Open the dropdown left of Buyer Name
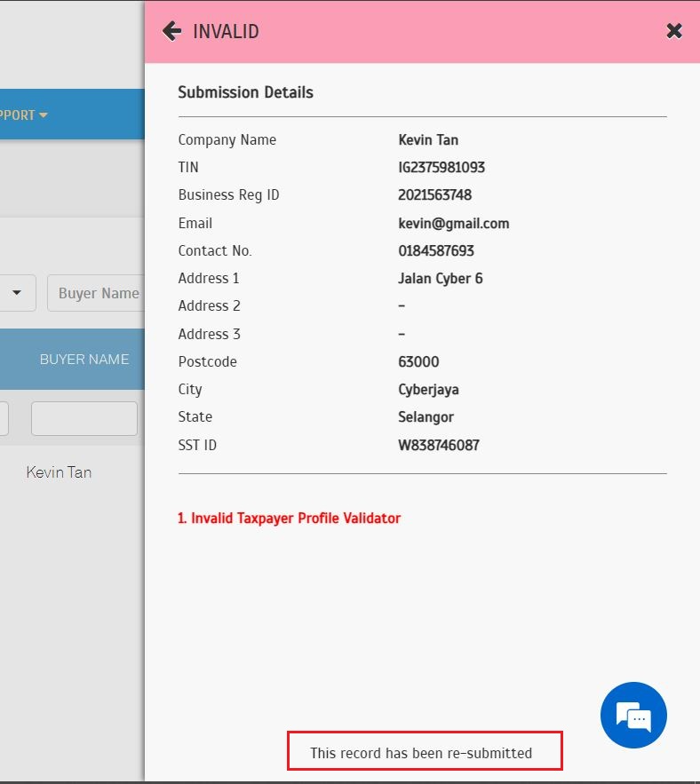The height and width of the screenshot is (784, 700). (x=18, y=293)
